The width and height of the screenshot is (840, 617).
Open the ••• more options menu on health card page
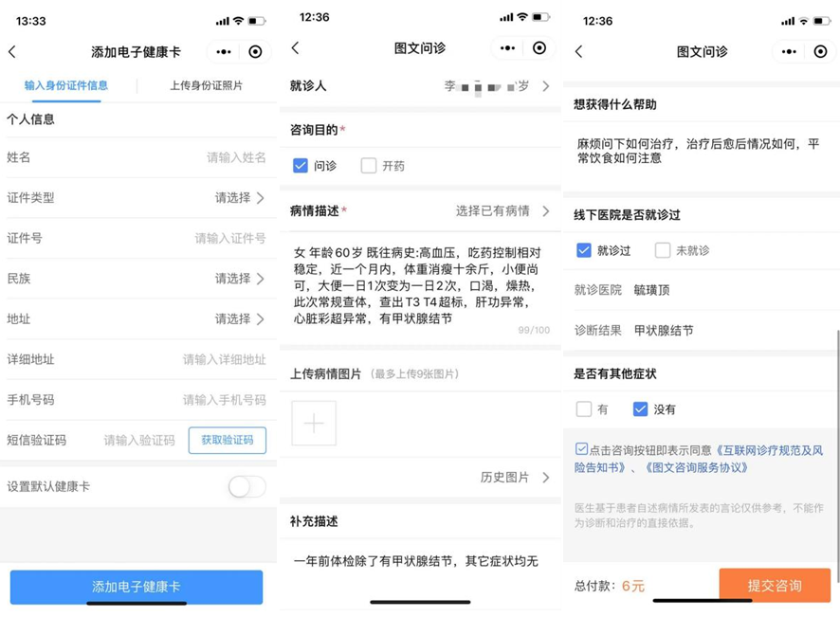(224, 52)
